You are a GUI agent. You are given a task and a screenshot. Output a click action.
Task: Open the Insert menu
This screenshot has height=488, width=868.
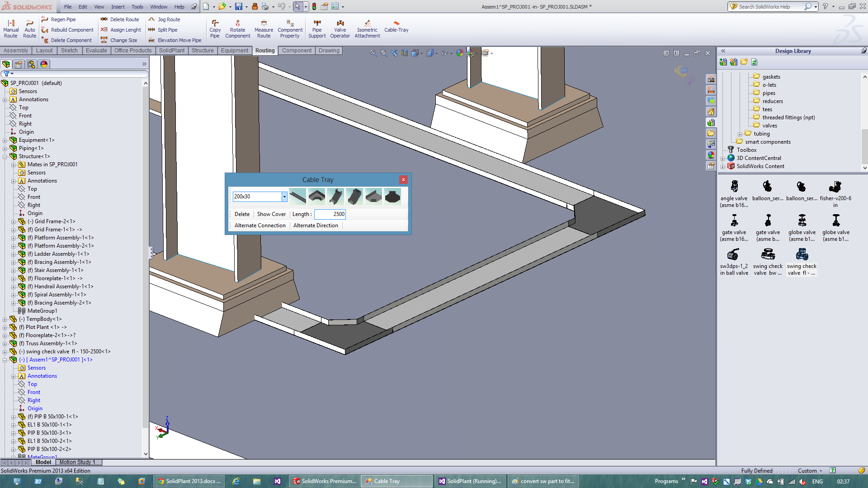pyautogui.click(x=118, y=7)
